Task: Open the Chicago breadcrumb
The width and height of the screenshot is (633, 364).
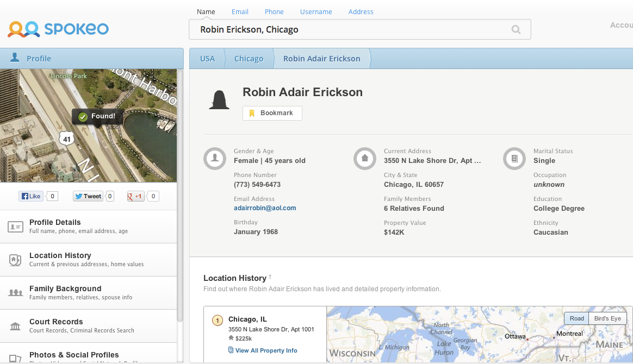Action: tap(249, 59)
